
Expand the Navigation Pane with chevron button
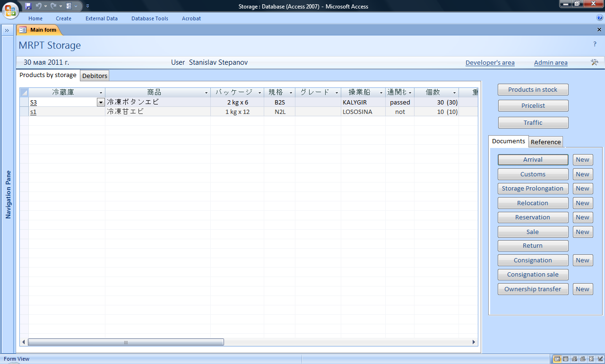(7, 30)
